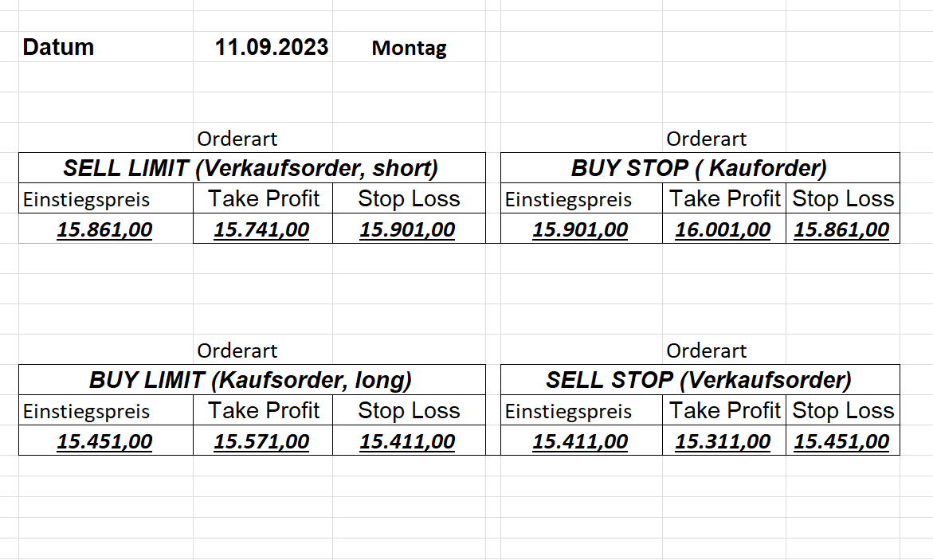Click the BUY LIMIT (Kaufsorder, long) header

pyautogui.click(x=251, y=380)
